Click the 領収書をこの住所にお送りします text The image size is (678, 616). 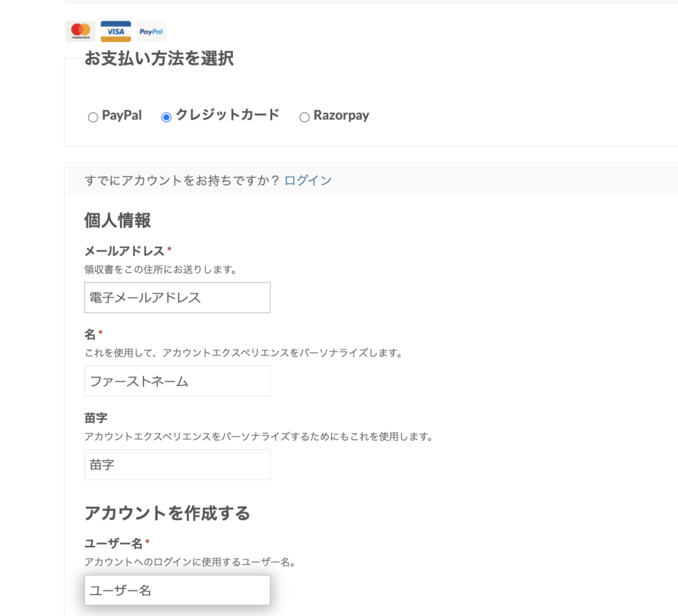[x=160, y=269]
